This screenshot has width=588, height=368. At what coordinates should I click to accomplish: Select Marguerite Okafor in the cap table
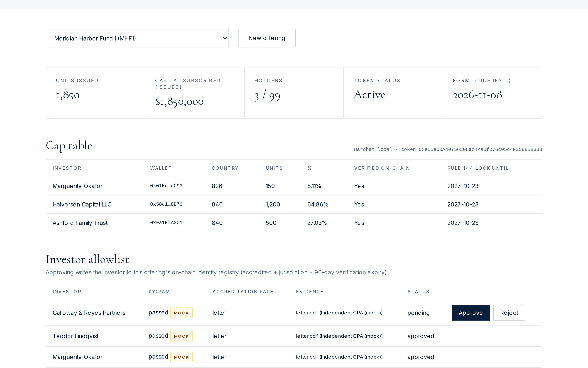[x=78, y=186]
